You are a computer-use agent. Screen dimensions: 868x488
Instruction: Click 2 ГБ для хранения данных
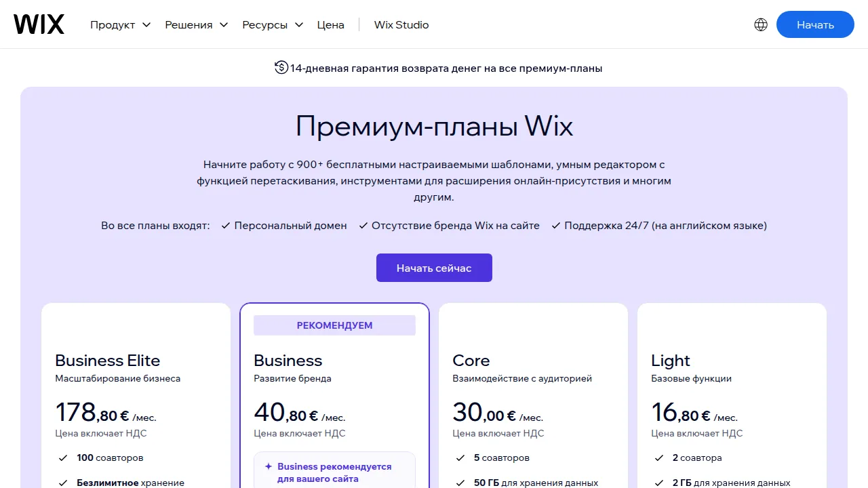(x=731, y=483)
